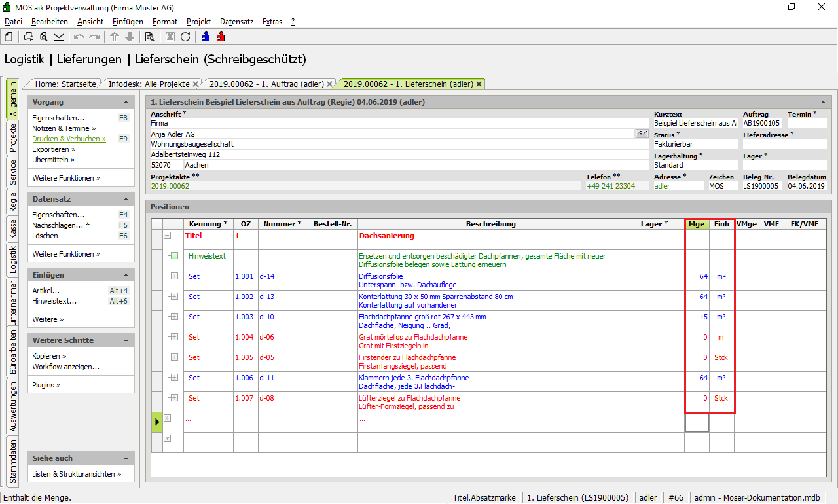Image resolution: width=838 pixels, height=504 pixels.
Task: Switch to the Infodesk: Alle Projekte tab
Action: [149, 84]
